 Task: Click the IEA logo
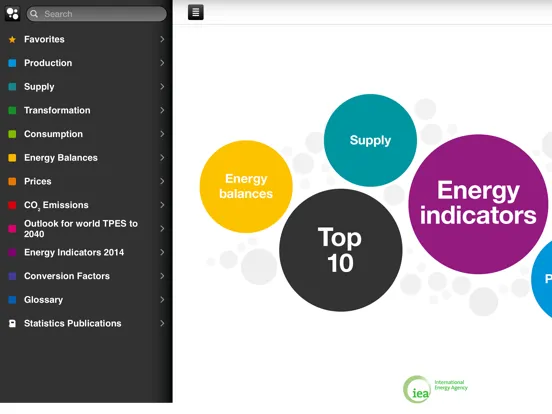(435, 389)
